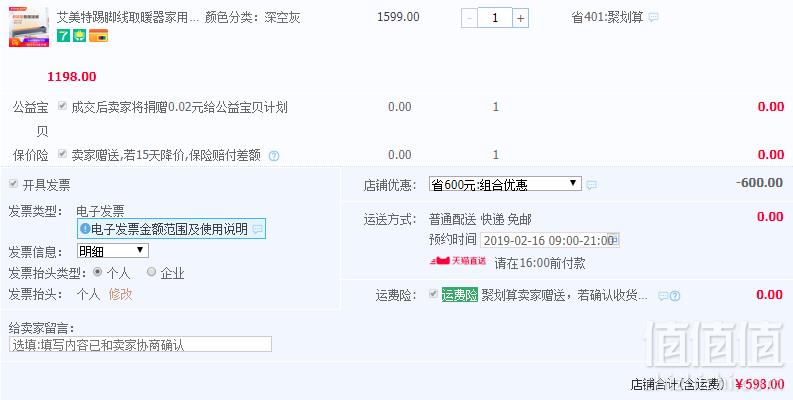Increase quantity with plus button
The width and height of the screenshot is (793, 400).
(520, 19)
